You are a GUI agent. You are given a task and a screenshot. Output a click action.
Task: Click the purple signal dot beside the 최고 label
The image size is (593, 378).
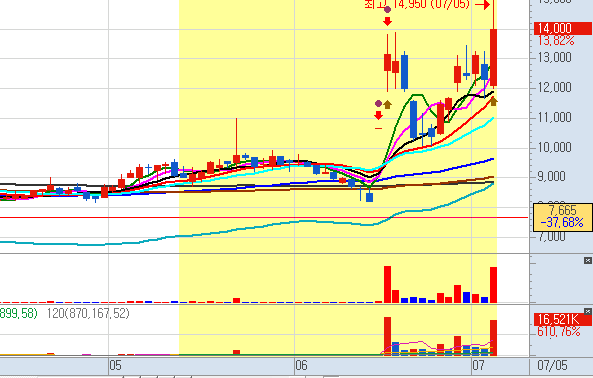[387, 9]
